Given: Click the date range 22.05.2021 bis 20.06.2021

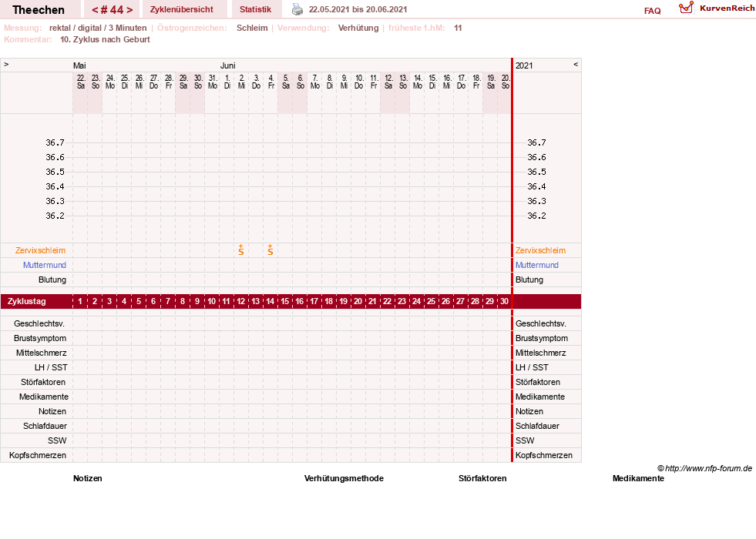Looking at the screenshot, I should tap(358, 10).
